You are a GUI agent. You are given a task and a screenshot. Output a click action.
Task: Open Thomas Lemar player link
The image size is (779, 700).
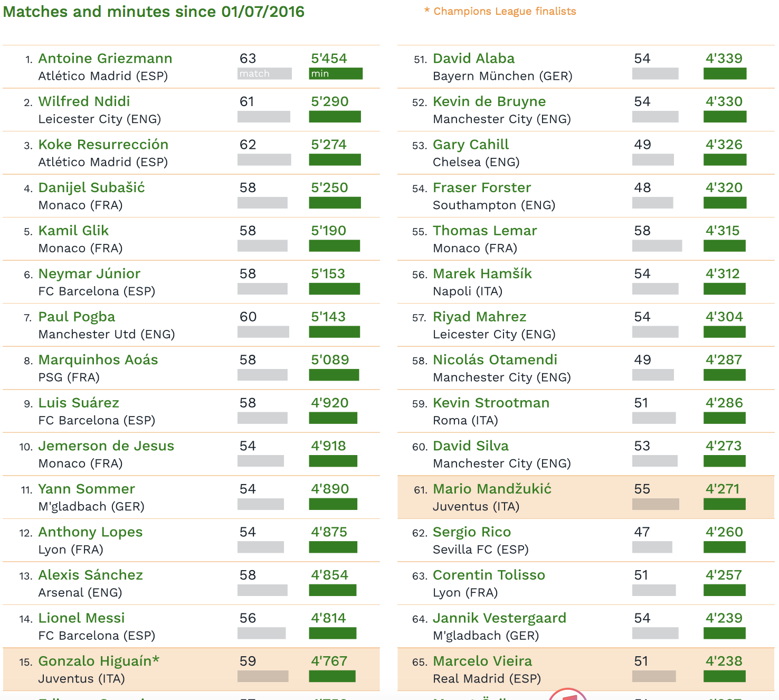coord(484,231)
